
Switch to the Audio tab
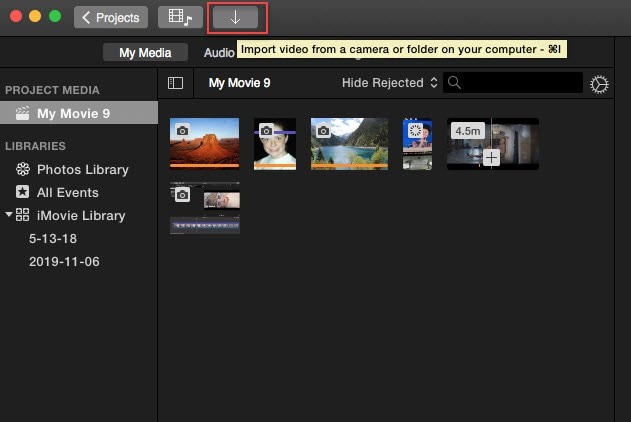click(x=219, y=53)
